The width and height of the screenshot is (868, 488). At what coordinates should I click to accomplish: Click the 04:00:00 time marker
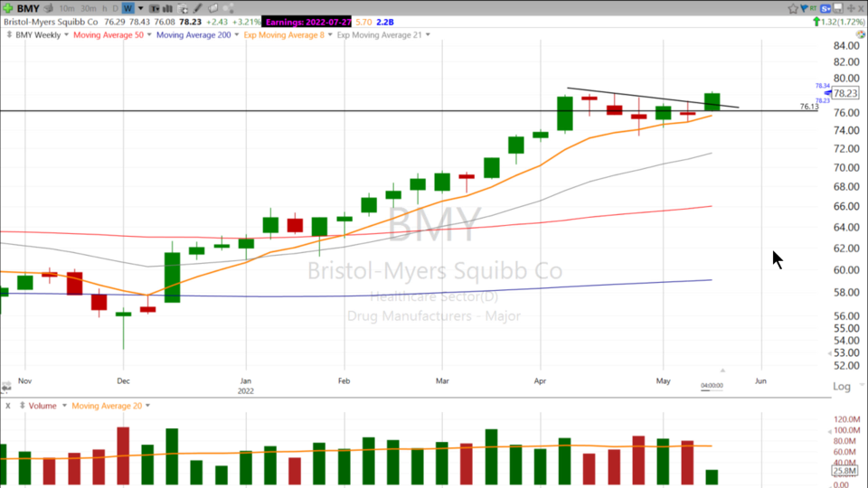coord(712,386)
